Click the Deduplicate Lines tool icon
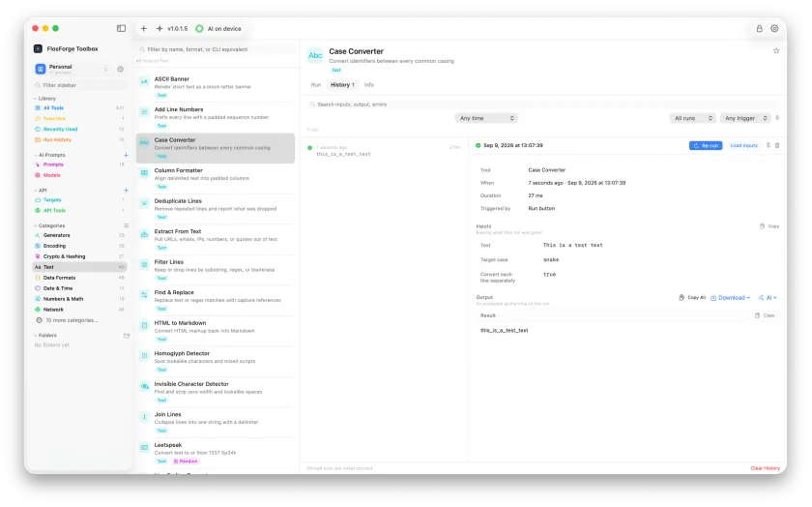The width and height of the screenshot is (812, 507). 144,204
